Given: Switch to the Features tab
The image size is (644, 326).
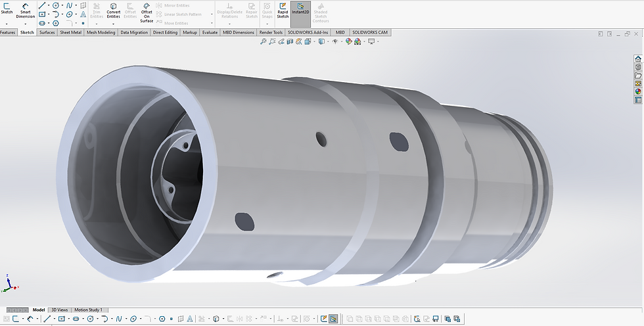Looking at the screenshot, I should tap(7, 32).
